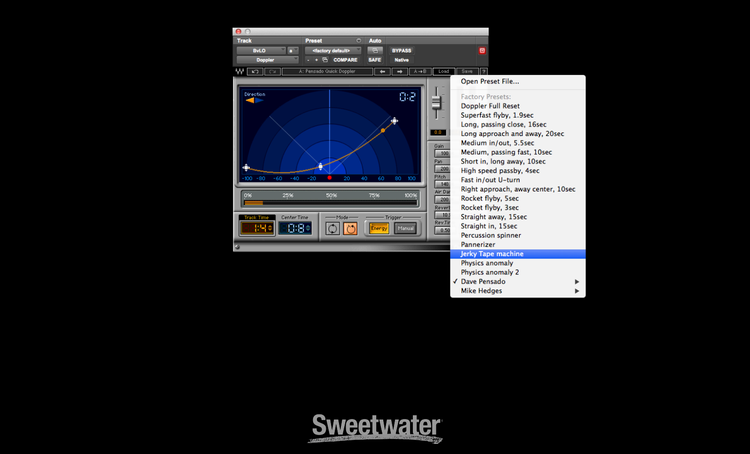The width and height of the screenshot is (750, 454).
Task: Click the vertical gain fader handle
Action: [437, 103]
